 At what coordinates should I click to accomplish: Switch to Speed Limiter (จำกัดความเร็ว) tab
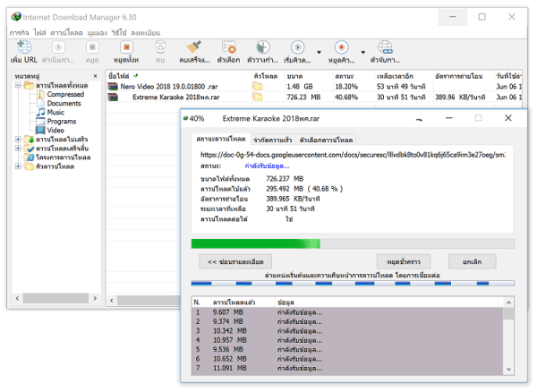click(x=273, y=140)
